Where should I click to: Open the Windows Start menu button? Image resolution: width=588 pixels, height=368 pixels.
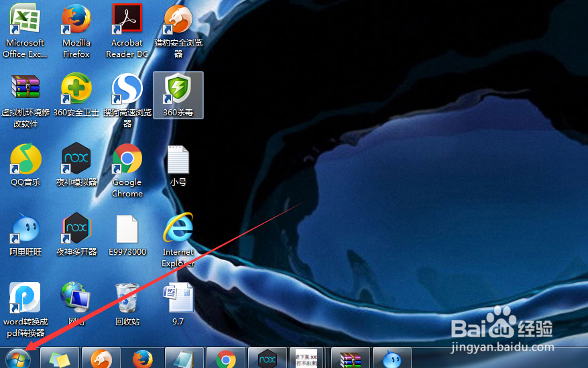(x=17, y=360)
